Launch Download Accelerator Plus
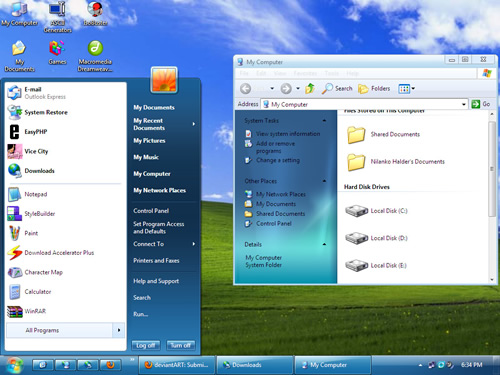The image size is (500, 375). pyautogui.click(x=66, y=253)
